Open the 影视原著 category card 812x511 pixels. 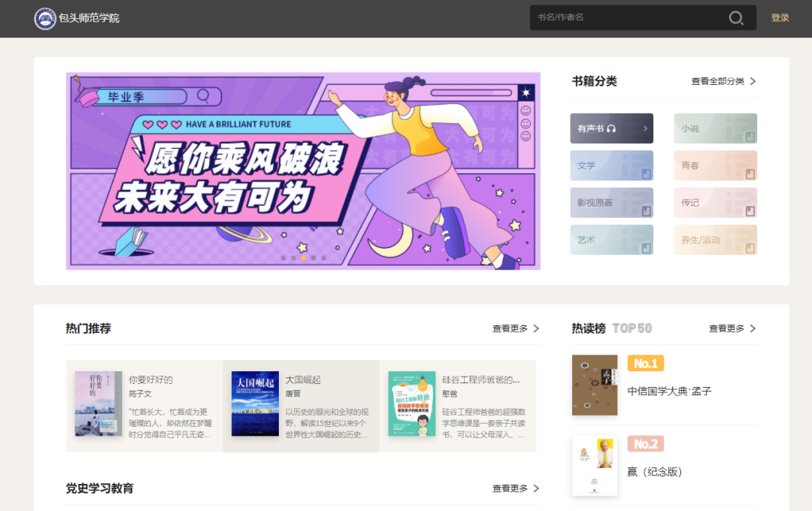pyautogui.click(x=611, y=202)
